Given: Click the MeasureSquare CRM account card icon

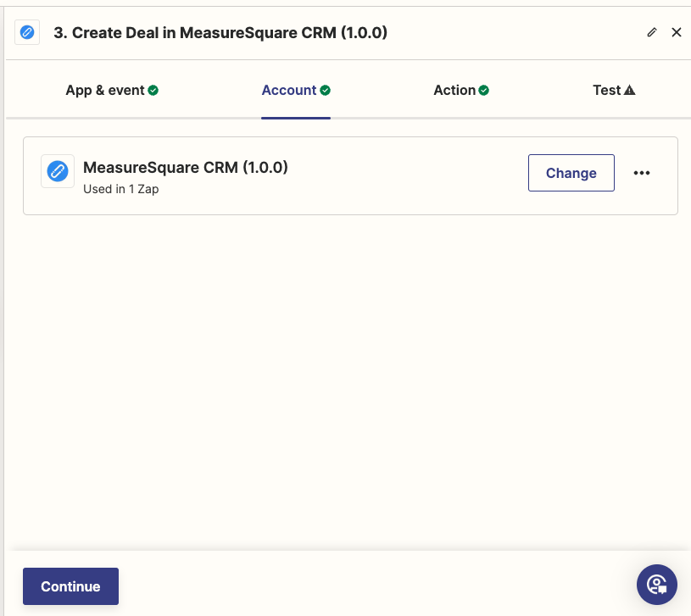Looking at the screenshot, I should (x=58, y=171).
